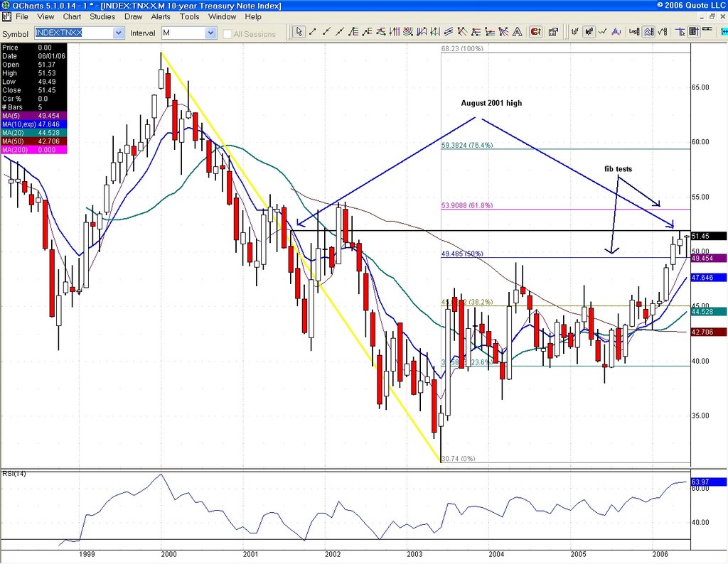The image size is (728, 564).
Task: Toggle the magnet snap tool
Action: click(x=535, y=32)
